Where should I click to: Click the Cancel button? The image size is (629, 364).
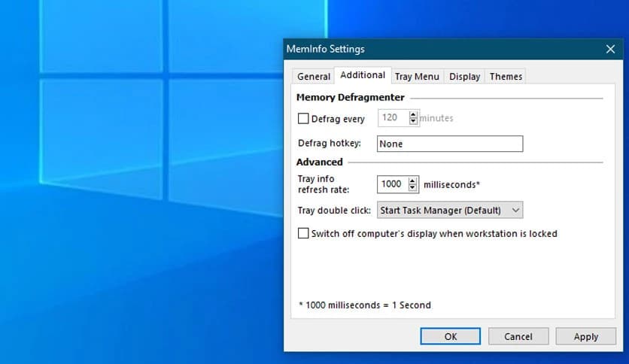coord(518,336)
